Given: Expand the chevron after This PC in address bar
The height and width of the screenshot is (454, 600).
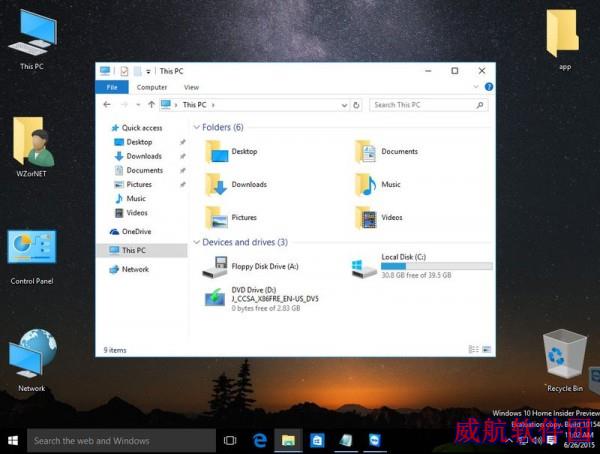Looking at the screenshot, I should point(213,105).
